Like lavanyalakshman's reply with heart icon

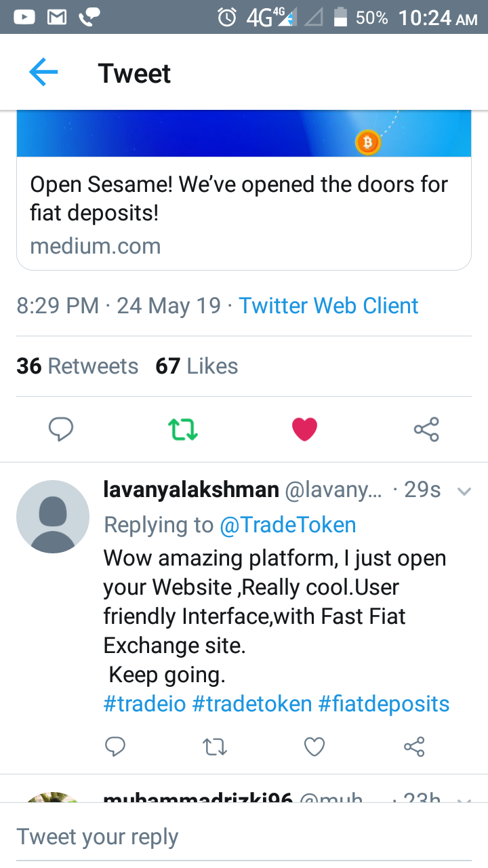(x=314, y=747)
